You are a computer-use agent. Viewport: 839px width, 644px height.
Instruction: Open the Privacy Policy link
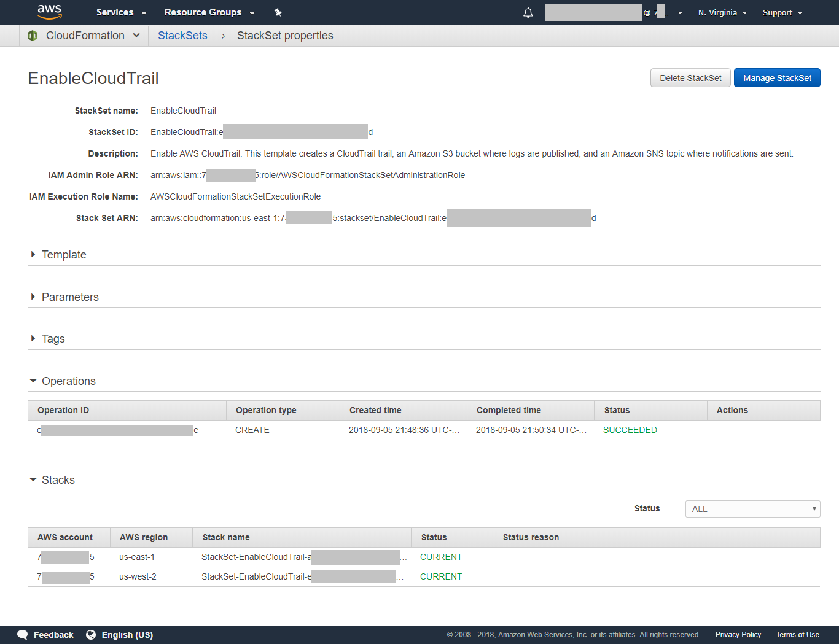point(738,635)
